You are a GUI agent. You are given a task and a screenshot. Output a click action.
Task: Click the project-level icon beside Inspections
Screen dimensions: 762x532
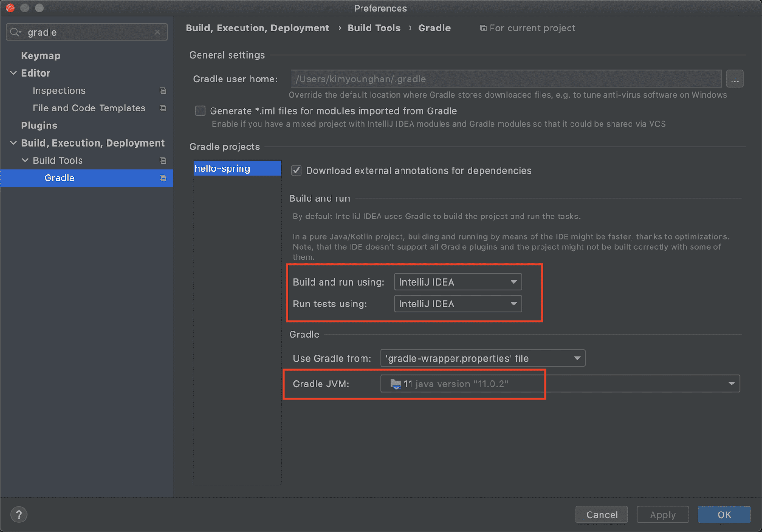(163, 91)
